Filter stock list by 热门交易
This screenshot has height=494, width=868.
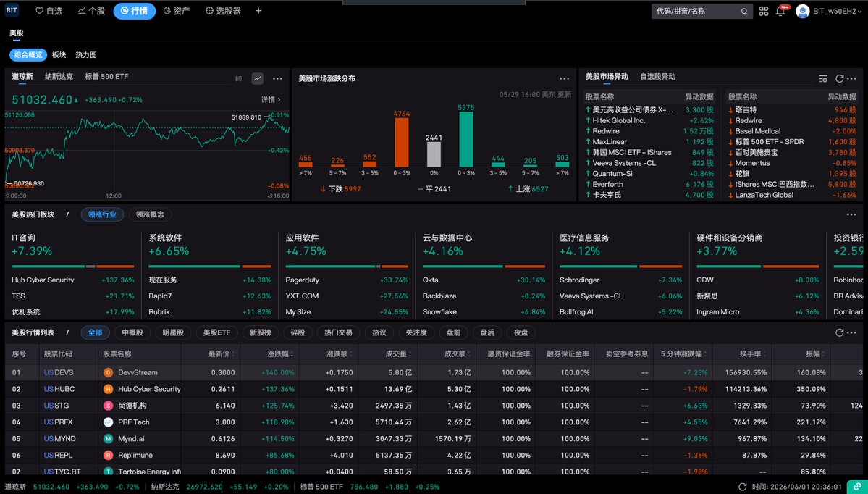click(x=338, y=333)
